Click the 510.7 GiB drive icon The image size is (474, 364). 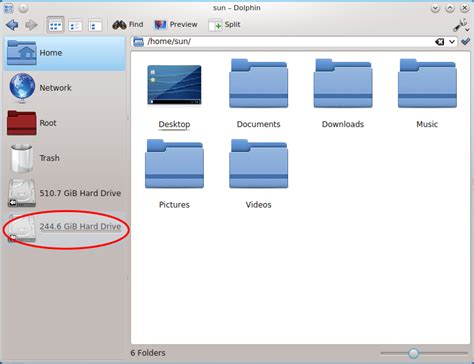point(22,193)
